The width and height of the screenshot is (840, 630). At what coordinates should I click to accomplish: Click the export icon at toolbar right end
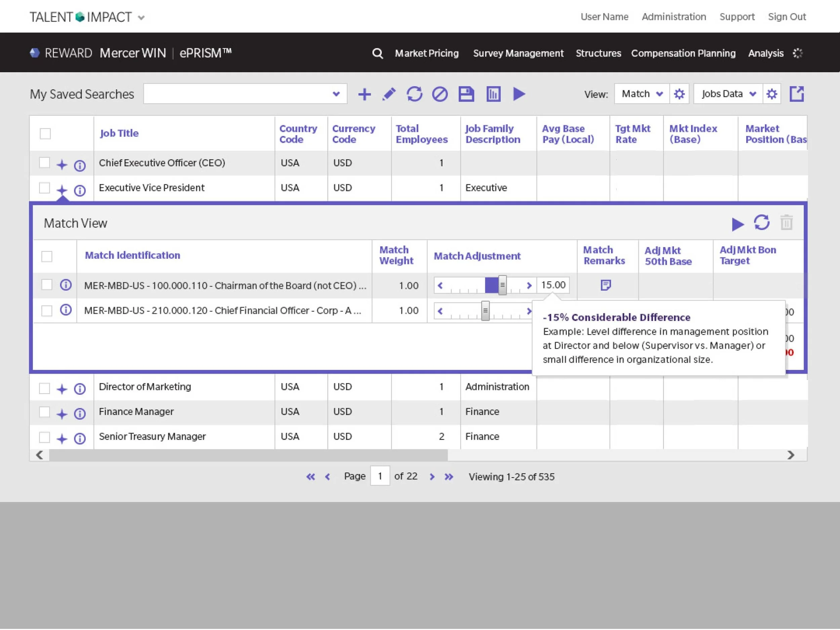click(x=796, y=94)
